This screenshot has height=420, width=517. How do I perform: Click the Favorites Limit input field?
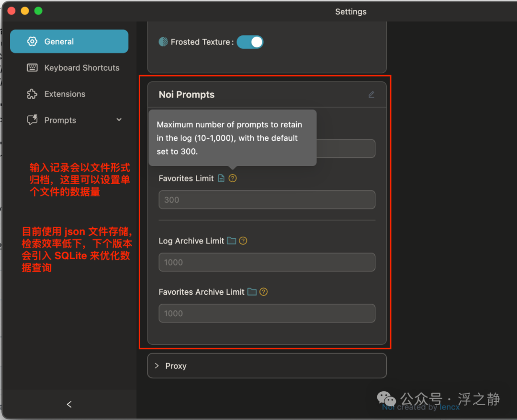point(267,199)
